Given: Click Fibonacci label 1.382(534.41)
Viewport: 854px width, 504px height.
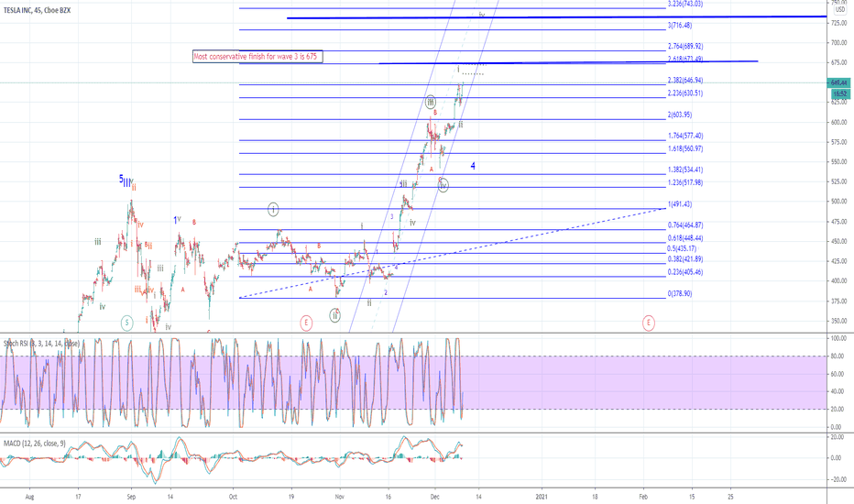Looking at the screenshot, I should tap(685, 170).
